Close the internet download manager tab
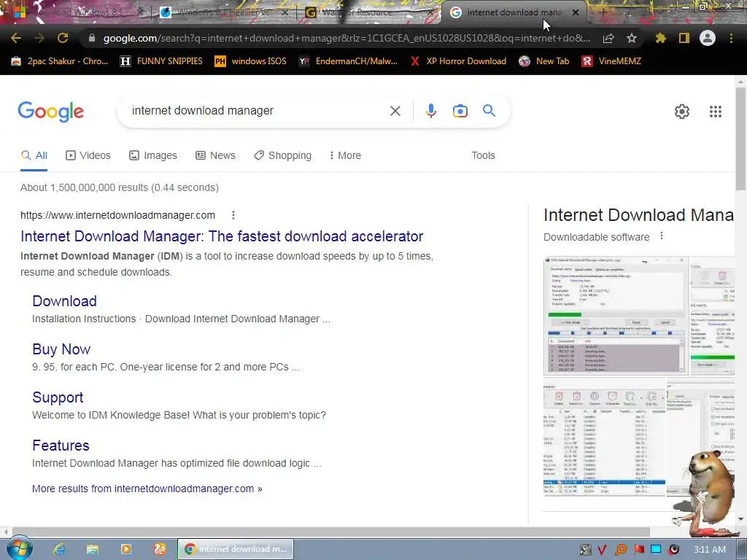The height and width of the screenshot is (560, 747). click(576, 12)
